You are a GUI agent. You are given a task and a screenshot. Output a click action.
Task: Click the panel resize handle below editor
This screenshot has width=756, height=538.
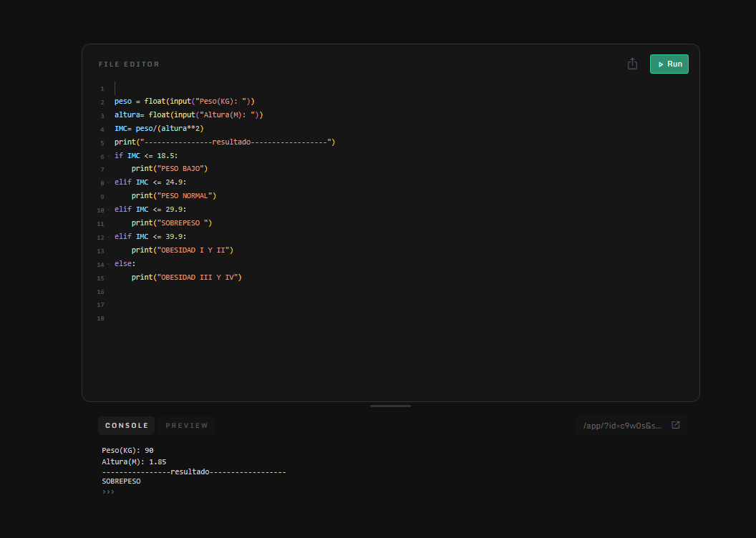click(391, 406)
